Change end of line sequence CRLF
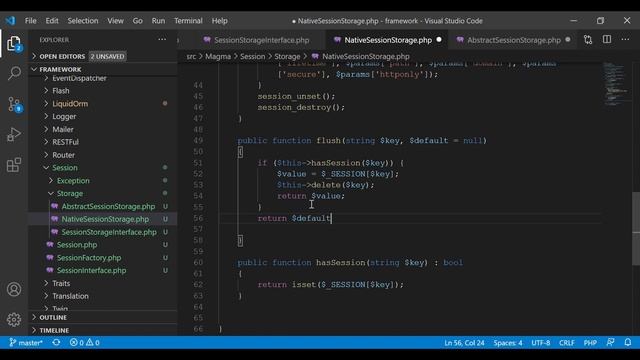The height and width of the screenshot is (360, 640). click(567, 343)
